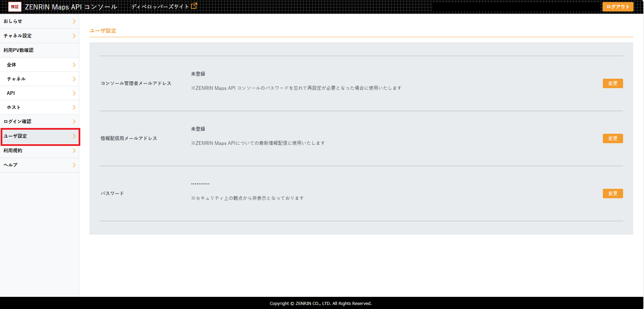Screen dimensions: 644x309
Task: Expand the API item chevron
Action: (x=74, y=93)
